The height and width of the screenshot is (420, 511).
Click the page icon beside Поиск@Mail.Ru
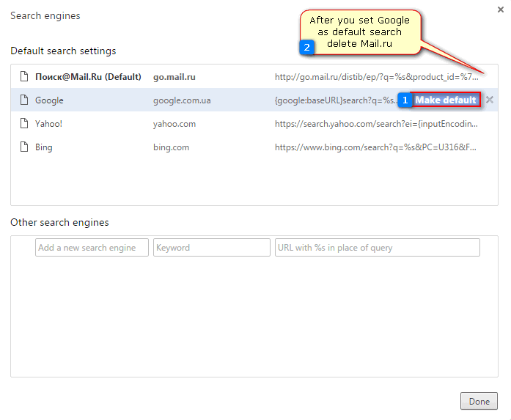(x=24, y=76)
